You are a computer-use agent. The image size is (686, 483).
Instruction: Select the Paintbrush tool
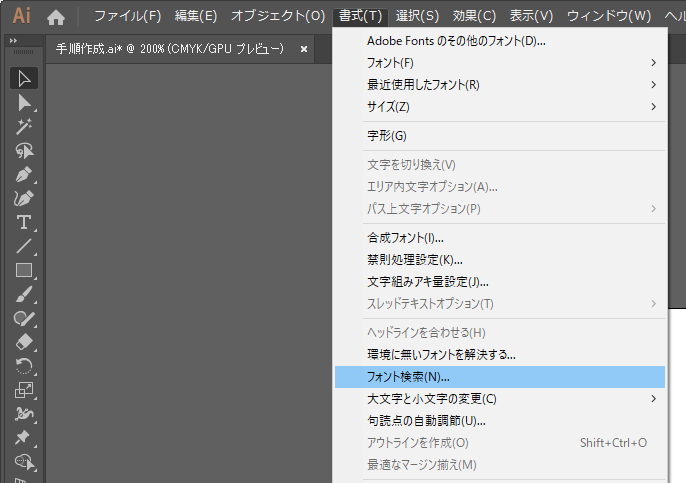(24, 294)
